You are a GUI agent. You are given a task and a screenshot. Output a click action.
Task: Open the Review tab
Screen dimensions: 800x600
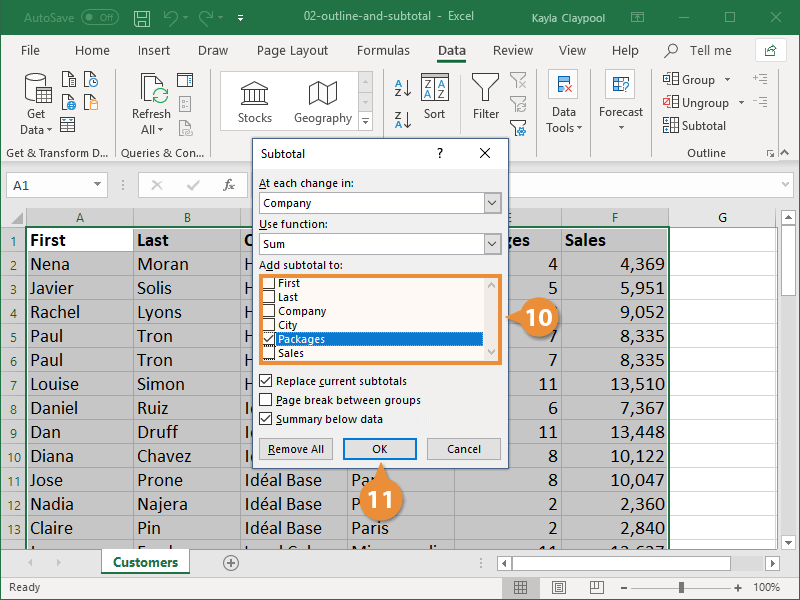(x=512, y=50)
